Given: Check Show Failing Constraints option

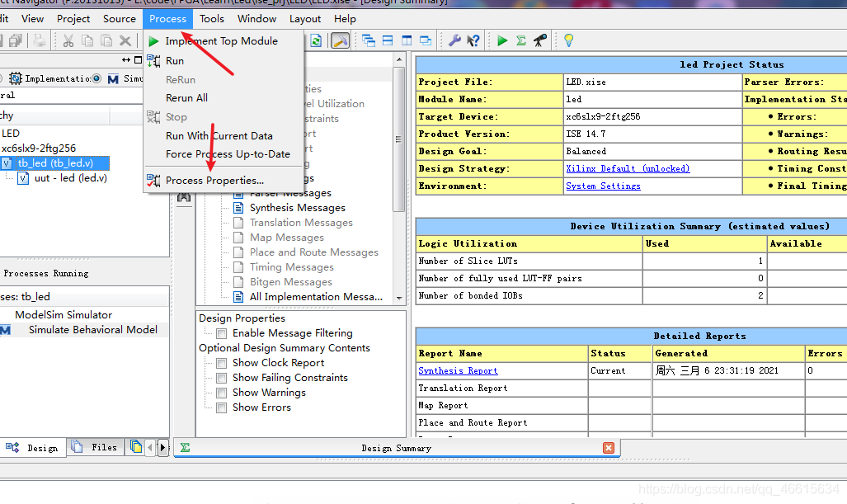Looking at the screenshot, I should tap(222, 378).
